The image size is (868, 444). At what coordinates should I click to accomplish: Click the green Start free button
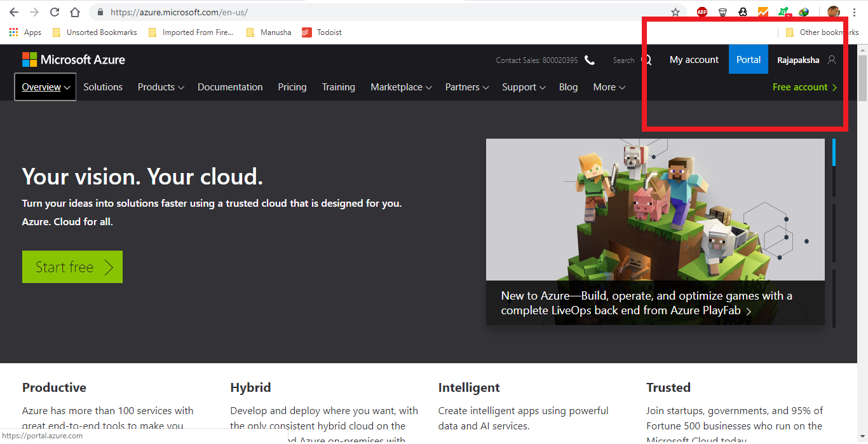[x=72, y=267]
